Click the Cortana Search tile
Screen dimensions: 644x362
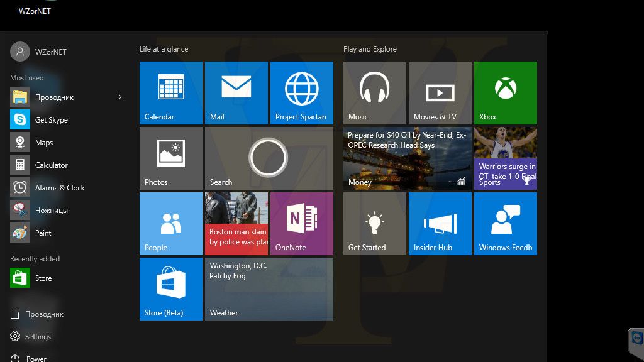[269, 158]
